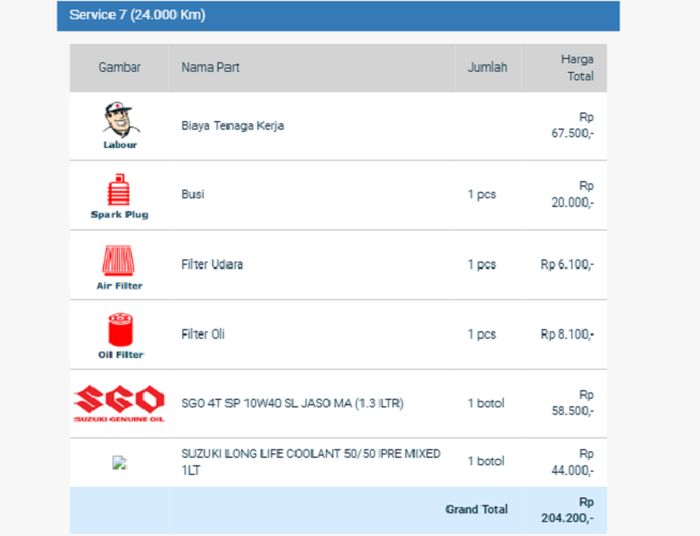Click the Grand Total label

click(x=476, y=509)
